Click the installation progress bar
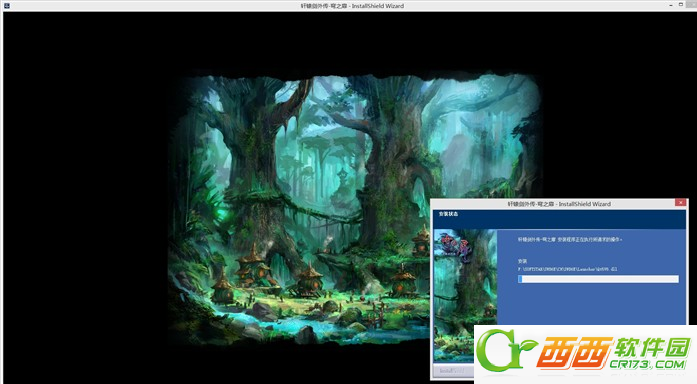The width and height of the screenshot is (697, 384). pos(598,279)
